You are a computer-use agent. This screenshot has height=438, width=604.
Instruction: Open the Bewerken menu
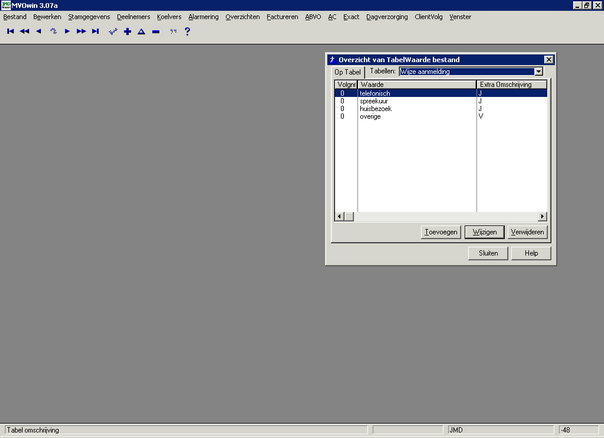pyautogui.click(x=47, y=17)
